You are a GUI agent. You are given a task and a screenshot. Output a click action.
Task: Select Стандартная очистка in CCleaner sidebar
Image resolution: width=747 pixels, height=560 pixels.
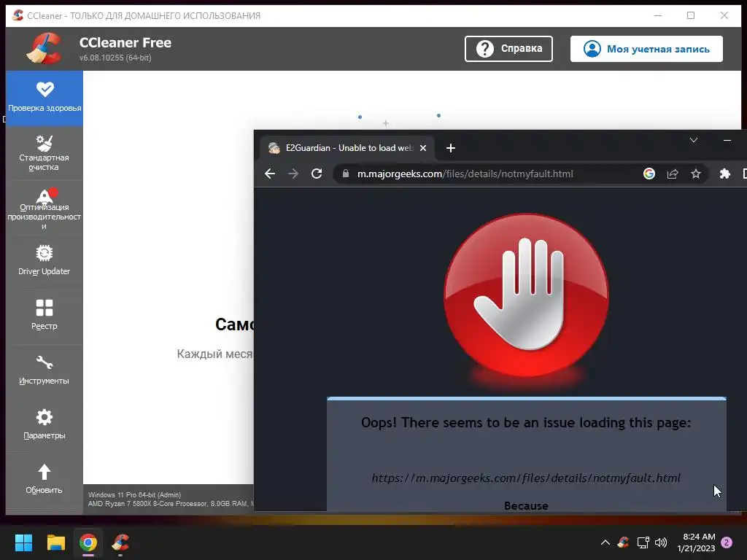click(x=44, y=153)
